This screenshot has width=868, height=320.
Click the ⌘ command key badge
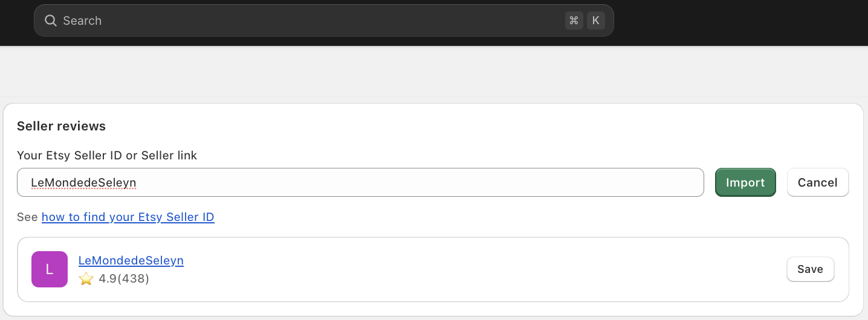click(x=574, y=21)
